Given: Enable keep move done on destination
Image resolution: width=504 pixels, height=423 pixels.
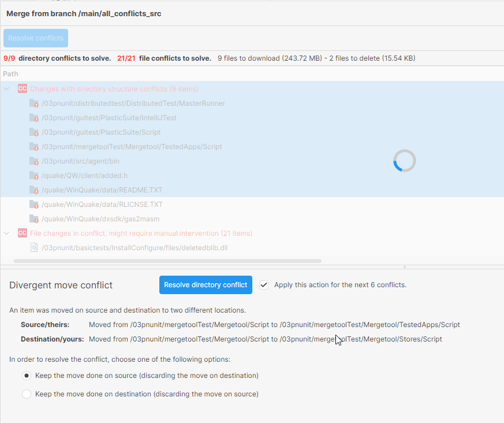Looking at the screenshot, I should pos(27,394).
